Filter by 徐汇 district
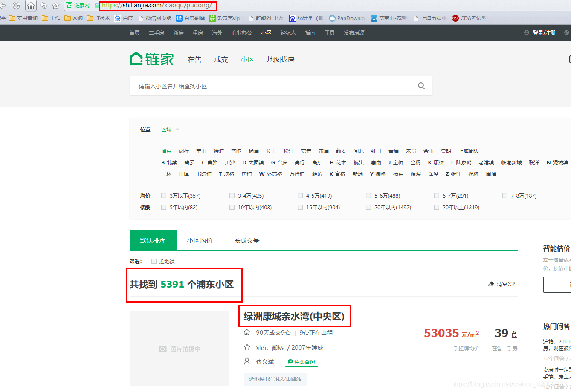 219,151
